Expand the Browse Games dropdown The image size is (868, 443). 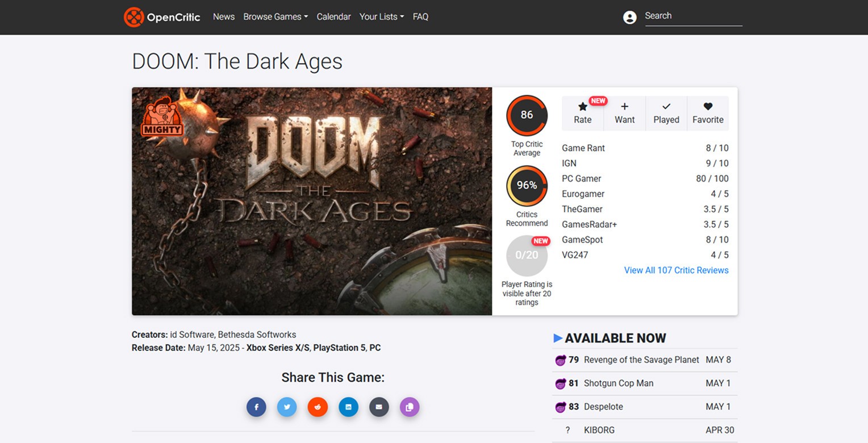(x=276, y=17)
